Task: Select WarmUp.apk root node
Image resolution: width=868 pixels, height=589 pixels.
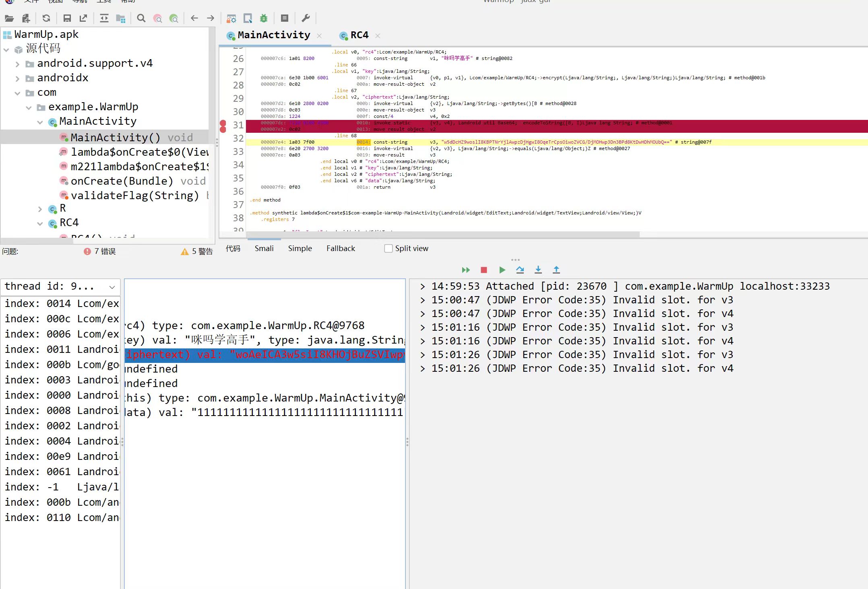Action: pyautogui.click(x=41, y=35)
